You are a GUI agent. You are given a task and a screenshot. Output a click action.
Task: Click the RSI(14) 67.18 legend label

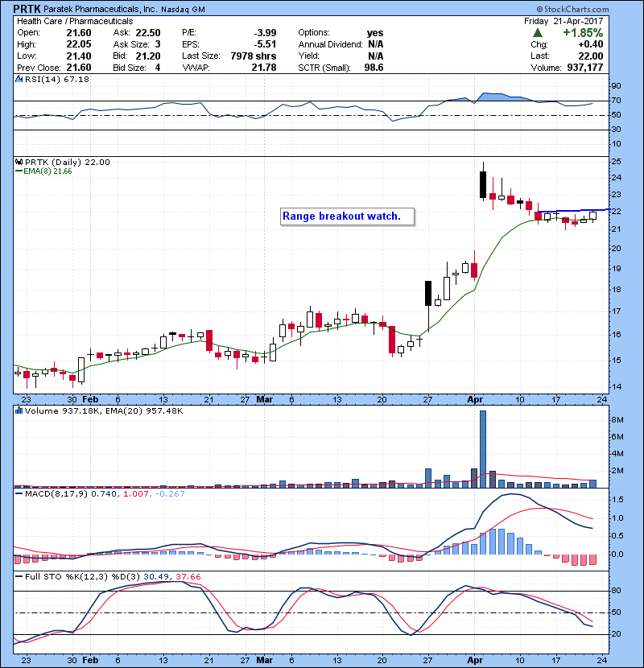pyautogui.click(x=57, y=79)
